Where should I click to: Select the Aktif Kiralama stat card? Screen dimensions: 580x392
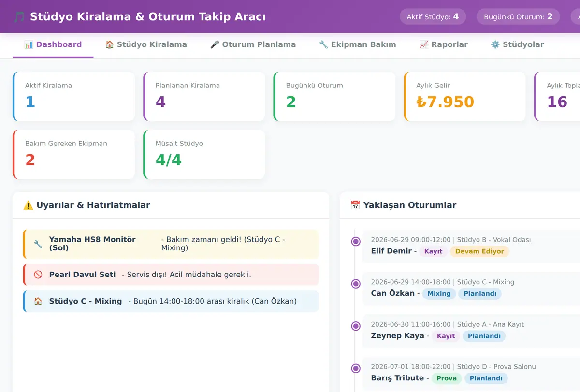tap(74, 96)
